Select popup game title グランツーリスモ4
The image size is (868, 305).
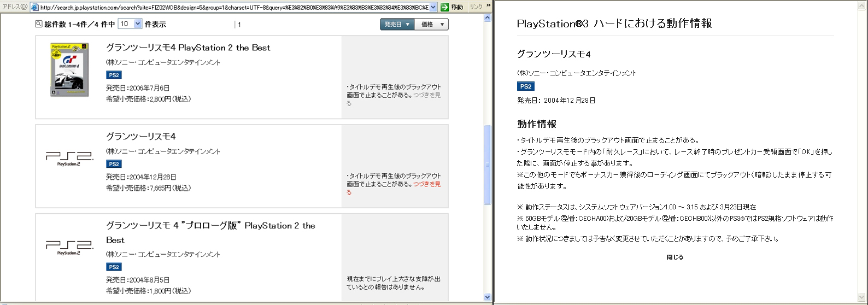pyautogui.click(x=554, y=54)
